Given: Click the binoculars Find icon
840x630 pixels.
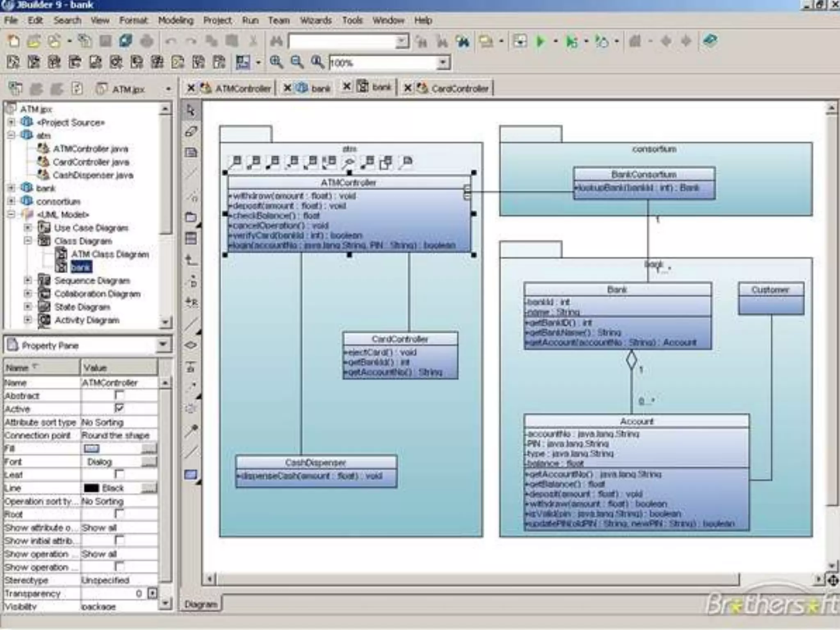Looking at the screenshot, I should click(x=276, y=41).
